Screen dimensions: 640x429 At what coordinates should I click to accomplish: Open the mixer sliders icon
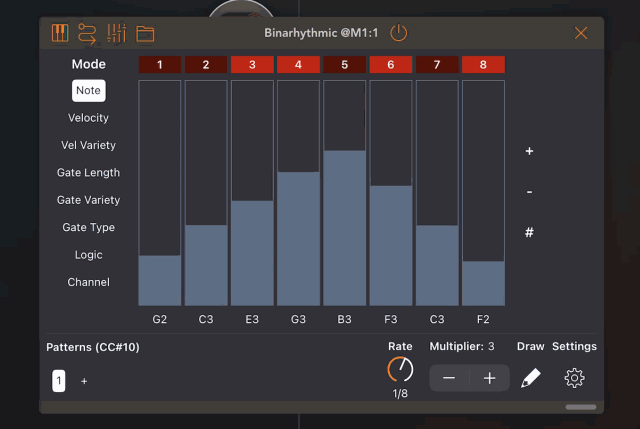116,33
